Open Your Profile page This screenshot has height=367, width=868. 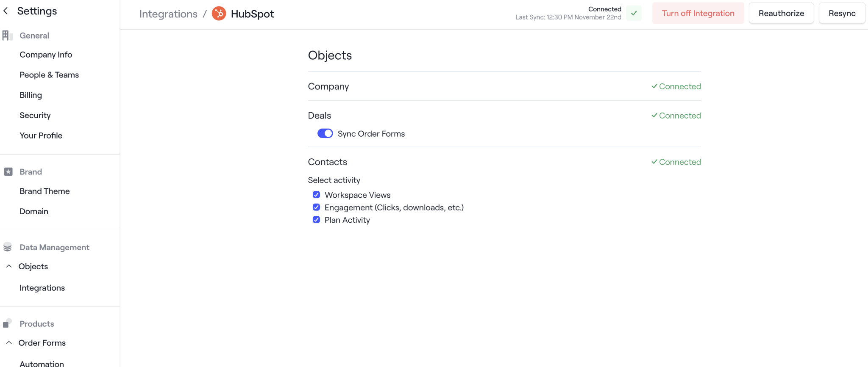click(41, 135)
